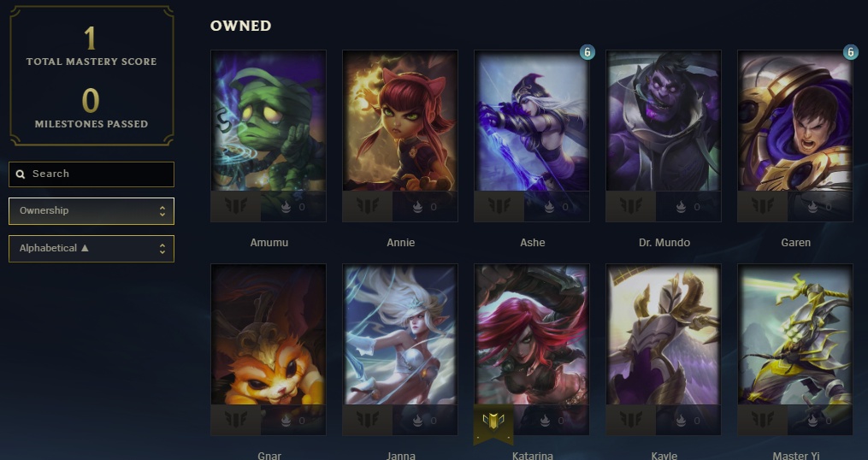Image resolution: width=868 pixels, height=460 pixels.
Task: Click the mastery crest icon under Amumu
Action: click(235, 206)
